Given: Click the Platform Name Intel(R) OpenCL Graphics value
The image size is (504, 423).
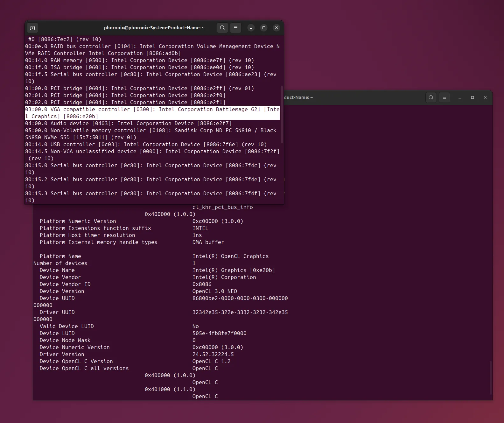Looking at the screenshot, I should (230, 256).
